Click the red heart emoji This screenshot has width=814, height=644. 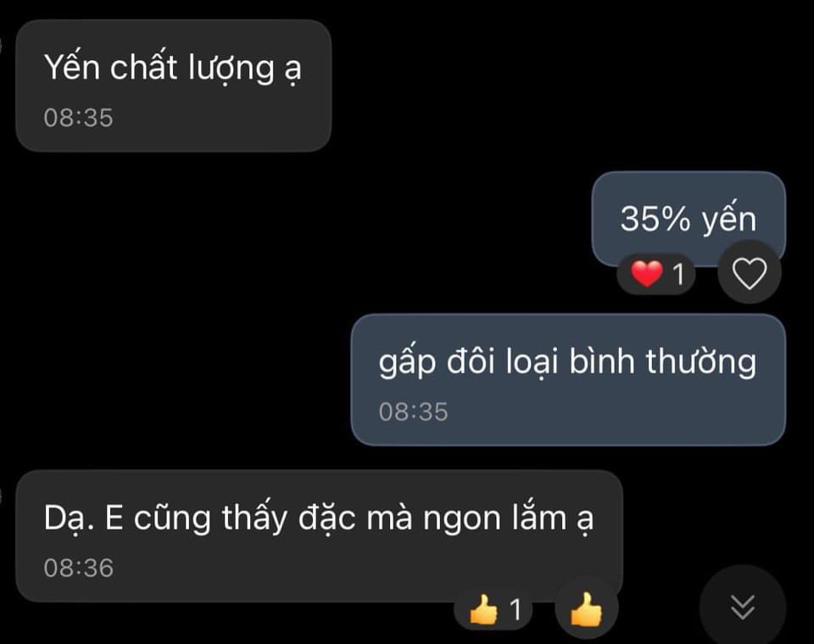[x=646, y=274]
